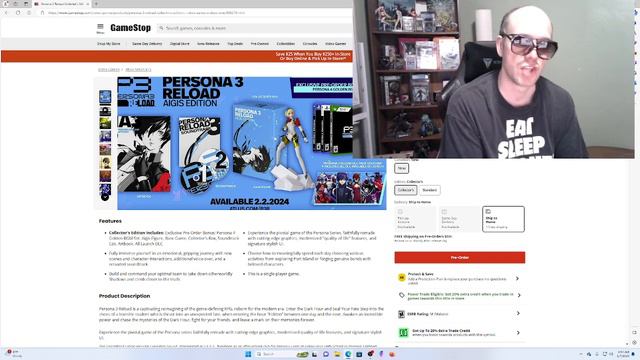Choose the Standard edition option
Screen dimensions: 640x360
pos(429,190)
